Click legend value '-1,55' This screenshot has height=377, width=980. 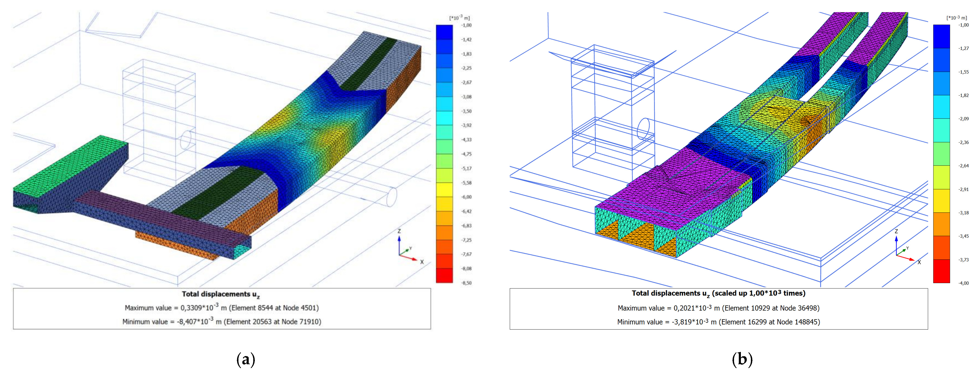click(x=964, y=72)
